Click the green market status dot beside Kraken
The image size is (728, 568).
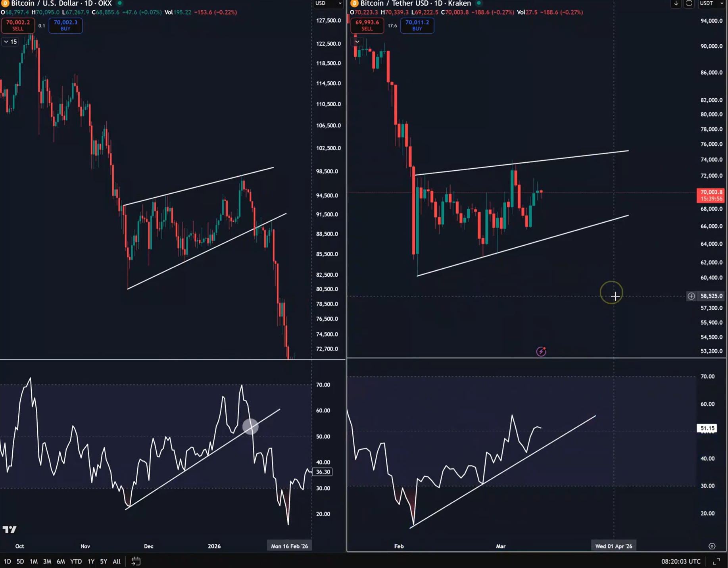(479, 3)
